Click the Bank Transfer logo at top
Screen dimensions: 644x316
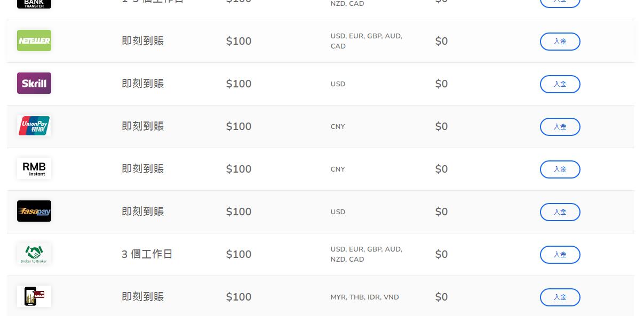click(34, 4)
